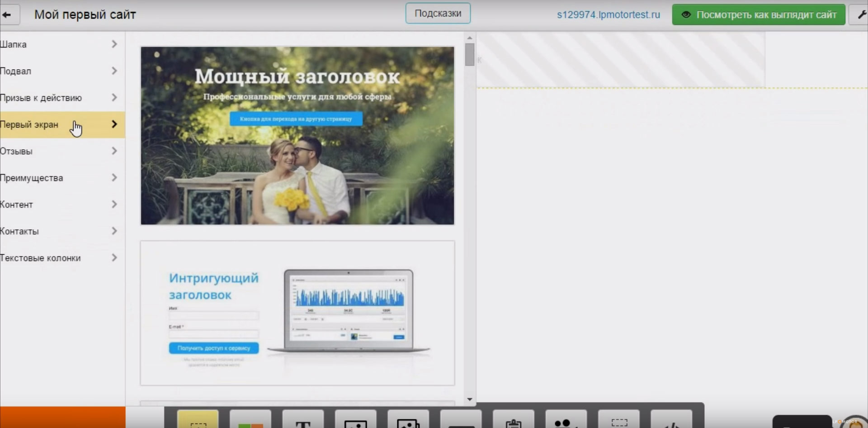Click the Подсказки button
868x428 pixels.
click(438, 14)
